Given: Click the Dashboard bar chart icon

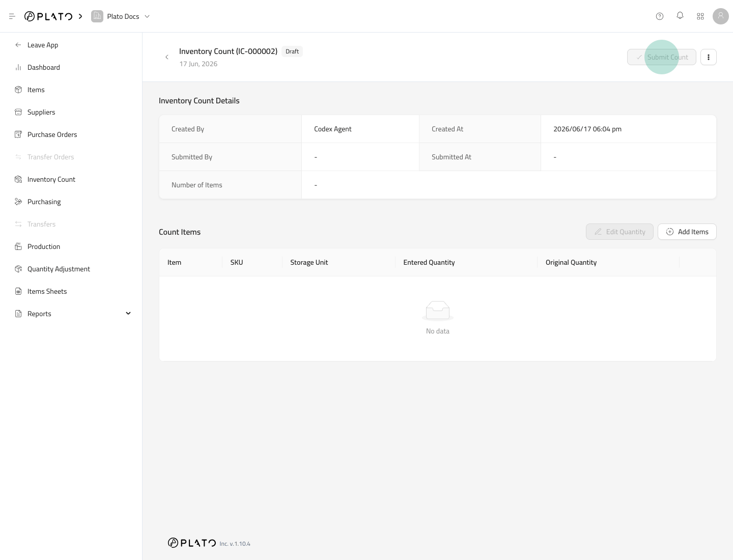Looking at the screenshot, I should pos(18,67).
